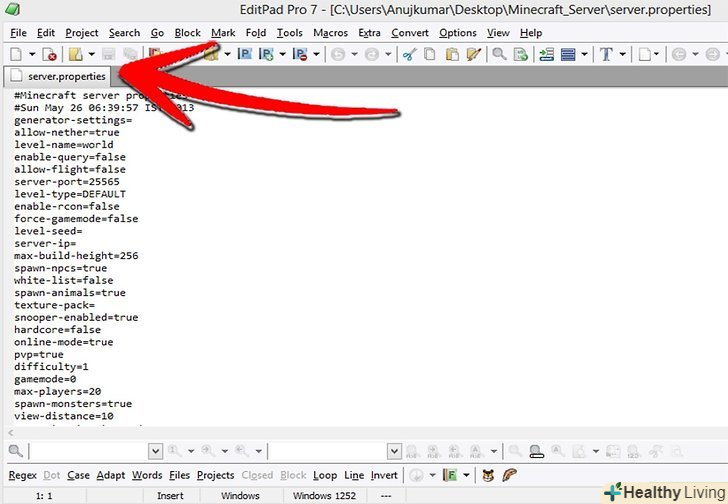Toggle the Case sensitive search option
This screenshot has width=728, height=504.
(78, 475)
